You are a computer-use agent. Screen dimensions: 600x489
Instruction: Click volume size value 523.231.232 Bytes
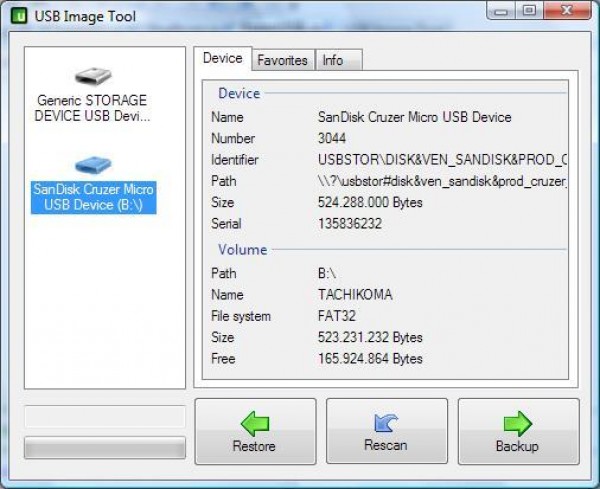[370, 337]
